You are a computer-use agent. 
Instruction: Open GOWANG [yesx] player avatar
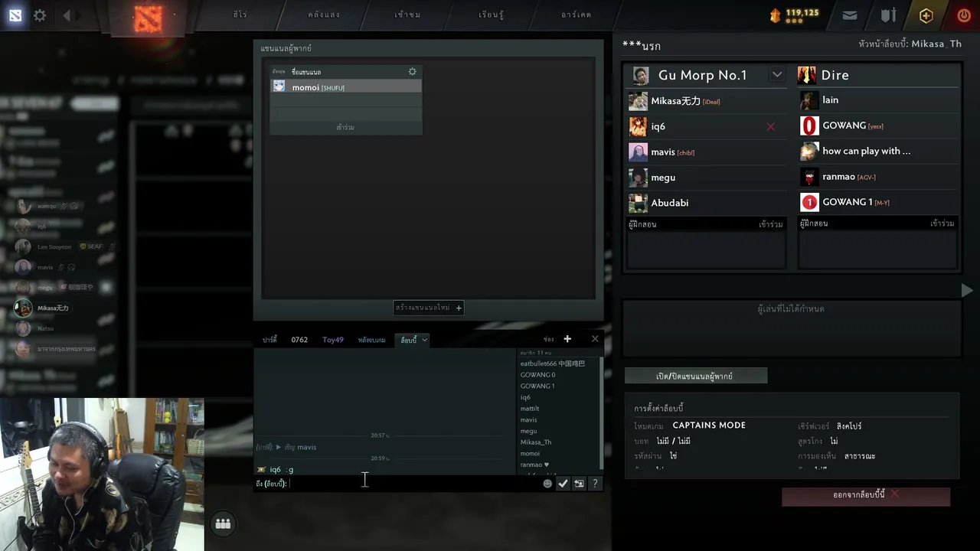coord(809,126)
